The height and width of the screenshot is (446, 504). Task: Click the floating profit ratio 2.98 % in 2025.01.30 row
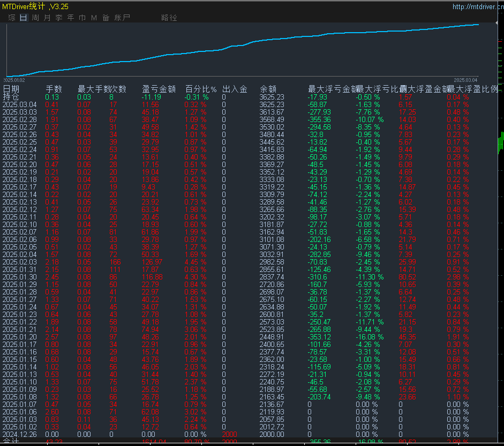click(x=458, y=277)
